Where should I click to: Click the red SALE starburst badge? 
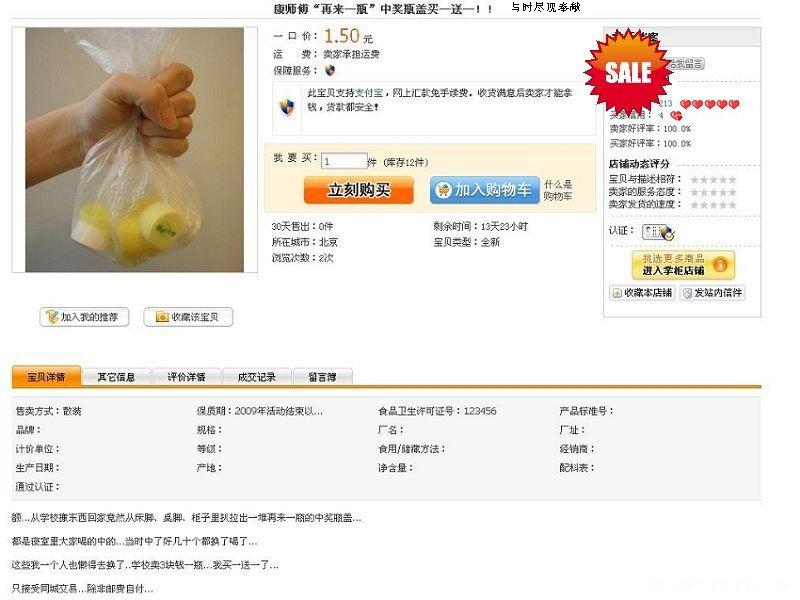click(628, 72)
